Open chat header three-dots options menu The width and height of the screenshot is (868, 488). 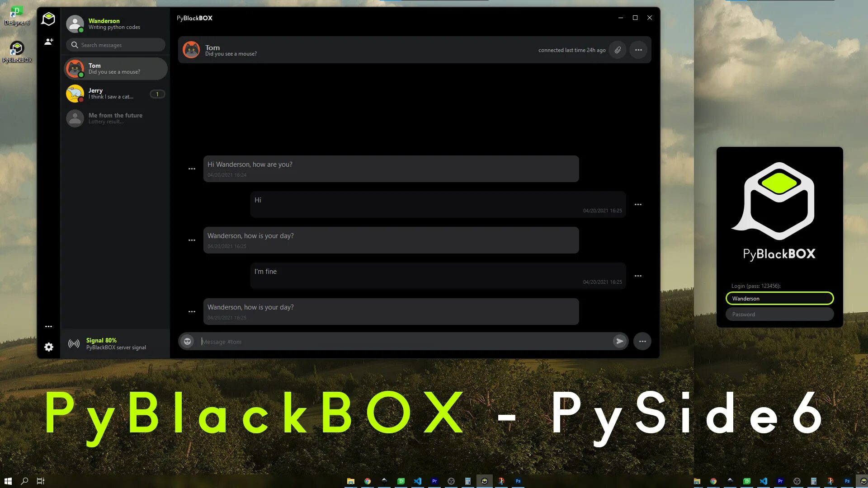click(638, 50)
